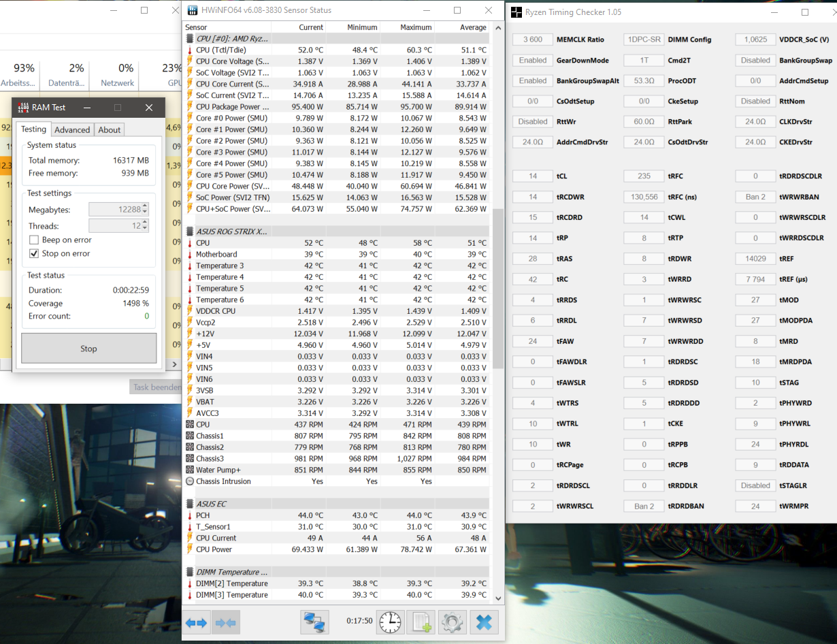This screenshot has width=837, height=644.
Task: Enable Beep on error checkbox
Action: 34,240
